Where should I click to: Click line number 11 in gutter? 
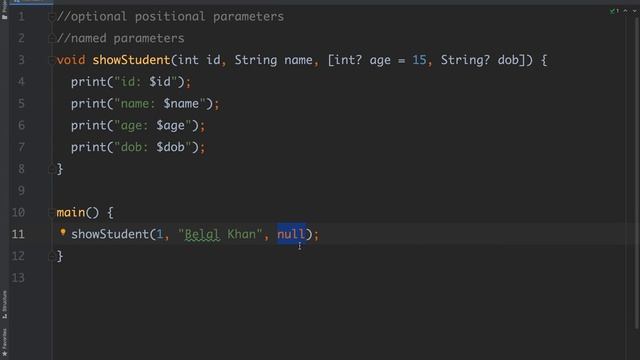coord(18,234)
